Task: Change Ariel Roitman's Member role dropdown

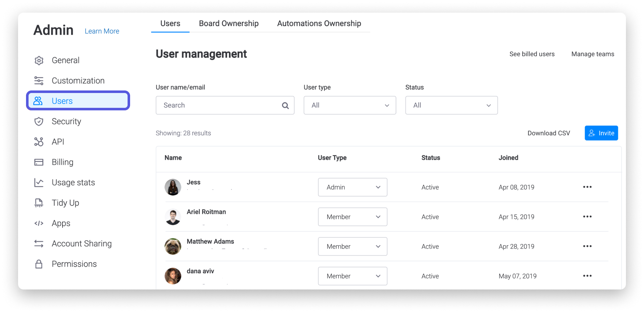Action: (x=352, y=217)
